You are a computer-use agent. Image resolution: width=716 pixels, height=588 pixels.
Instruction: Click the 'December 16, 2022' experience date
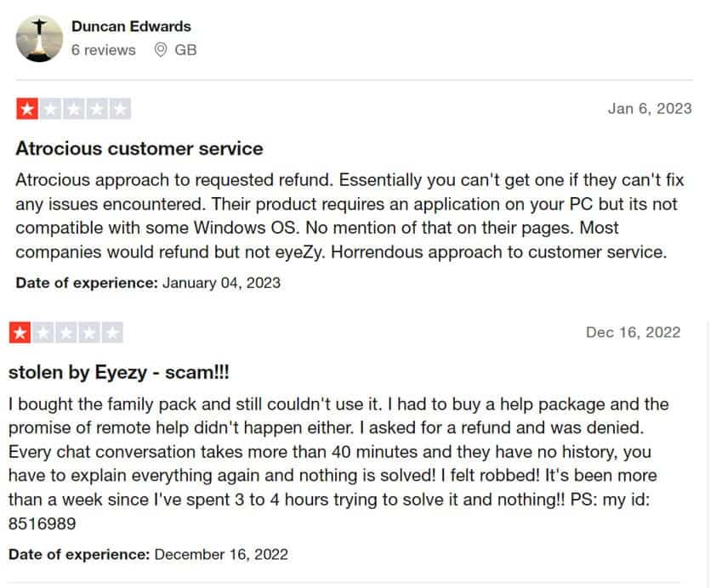click(x=221, y=555)
